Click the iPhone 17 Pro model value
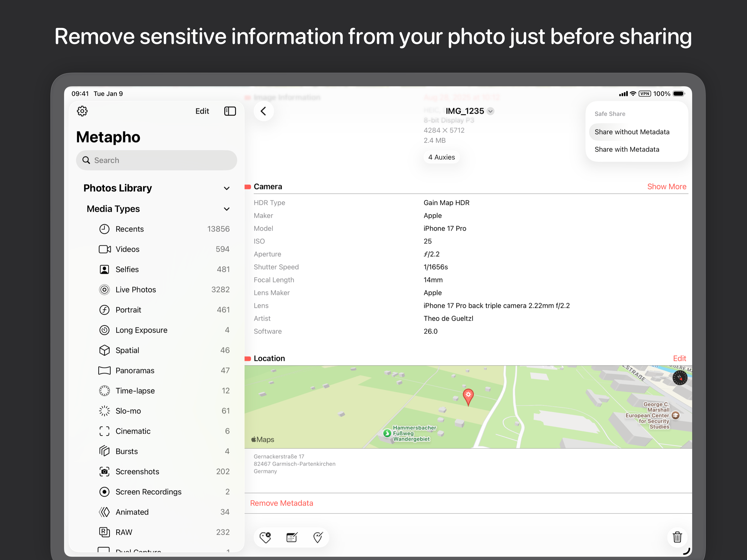 pos(445,228)
